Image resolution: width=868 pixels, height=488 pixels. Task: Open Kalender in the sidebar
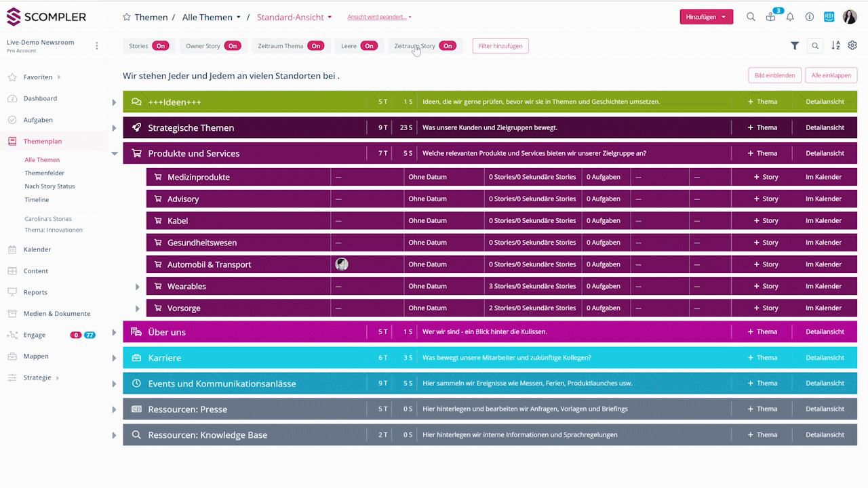pyautogui.click(x=37, y=249)
